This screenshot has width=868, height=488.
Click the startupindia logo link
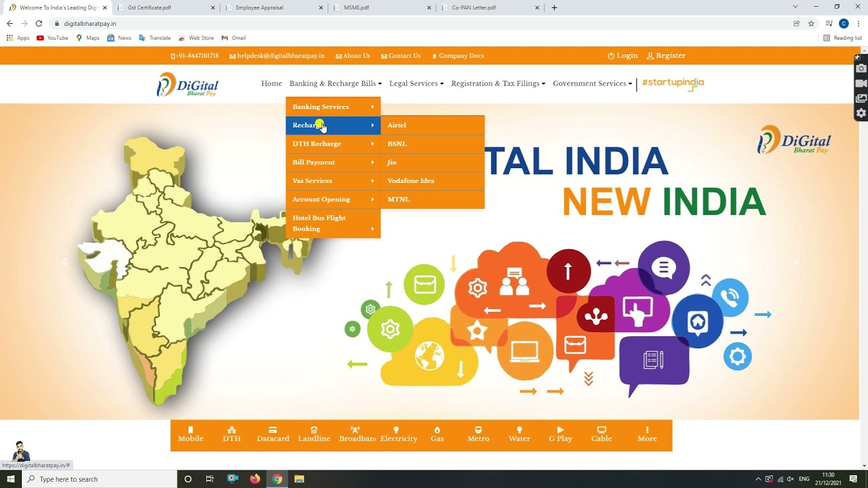673,83
